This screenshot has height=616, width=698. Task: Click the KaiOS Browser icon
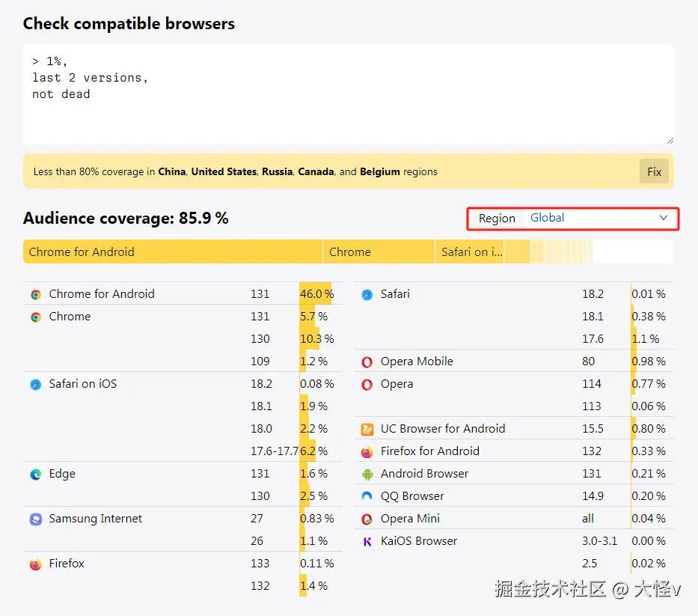(367, 542)
